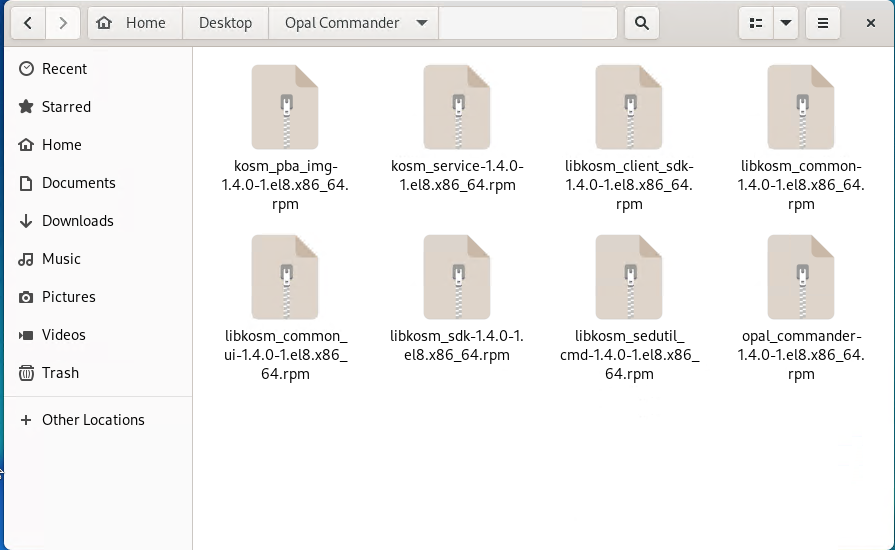Click Opal Commander path bar segment

coord(353,23)
